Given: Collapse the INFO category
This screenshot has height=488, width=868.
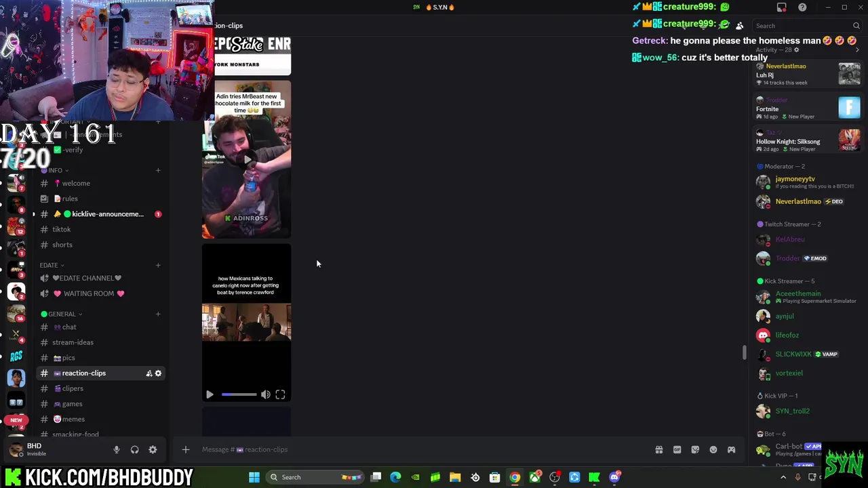Looking at the screenshot, I should (x=55, y=170).
